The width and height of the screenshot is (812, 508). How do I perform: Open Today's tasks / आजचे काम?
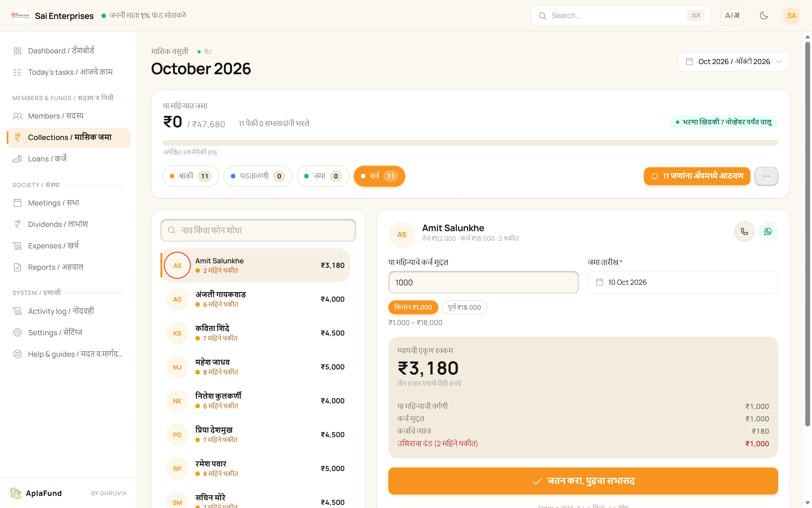point(69,72)
